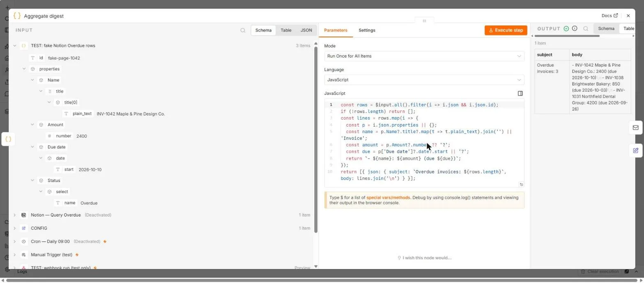
Task: Collapse the Amount property chevron
Action: [x=32, y=124]
